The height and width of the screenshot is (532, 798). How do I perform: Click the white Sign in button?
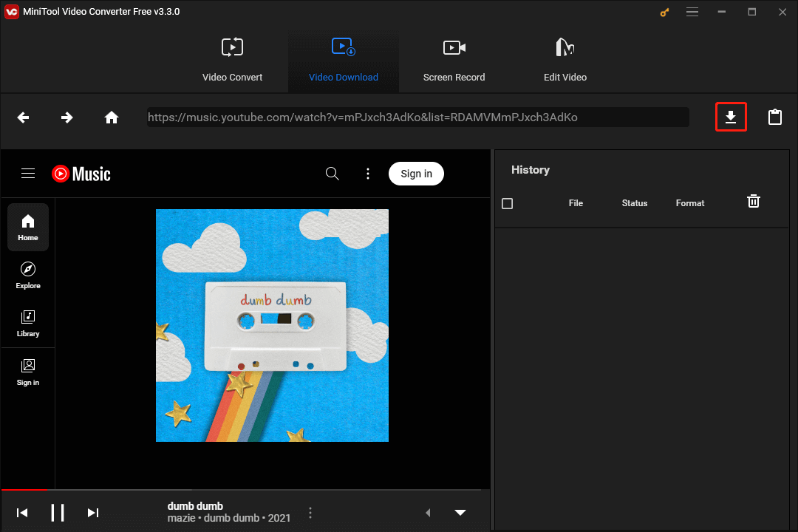coord(416,174)
